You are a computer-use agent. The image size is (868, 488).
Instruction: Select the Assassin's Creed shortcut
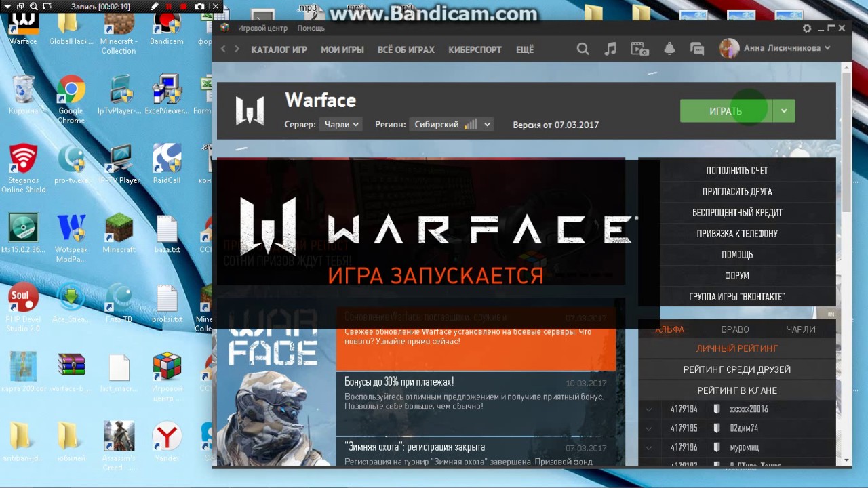pyautogui.click(x=119, y=446)
